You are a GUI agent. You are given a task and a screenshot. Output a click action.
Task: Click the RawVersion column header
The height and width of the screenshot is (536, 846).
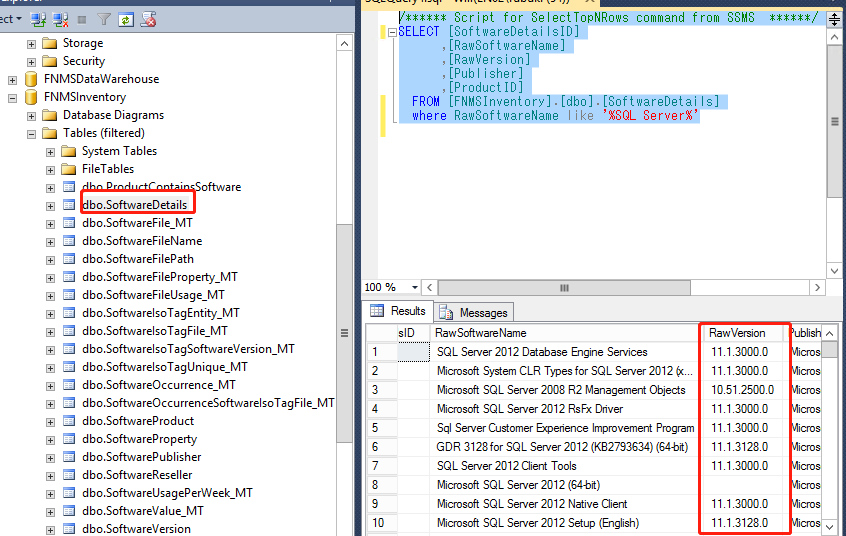(743, 333)
